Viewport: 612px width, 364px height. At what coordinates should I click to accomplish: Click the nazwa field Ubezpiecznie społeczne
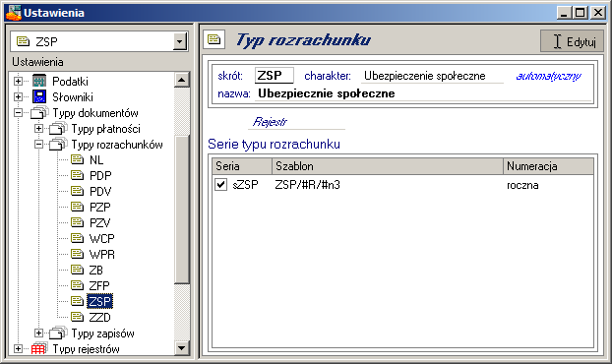[423, 93]
